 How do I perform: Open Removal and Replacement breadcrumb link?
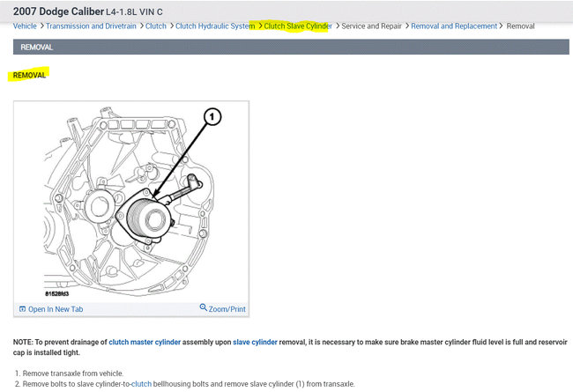pos(454,26)
